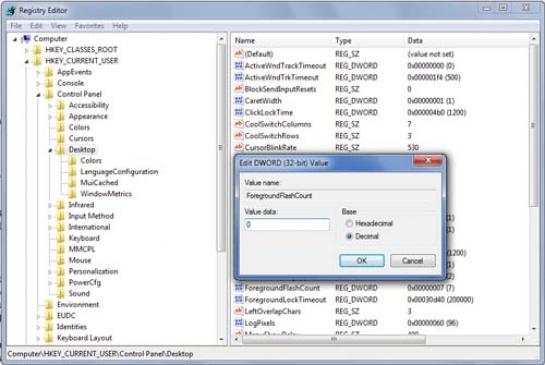Click the Accessibility folder icon
Image resolution: width=545 pixels, height=365 pixels.
click(x=61, y=105)
